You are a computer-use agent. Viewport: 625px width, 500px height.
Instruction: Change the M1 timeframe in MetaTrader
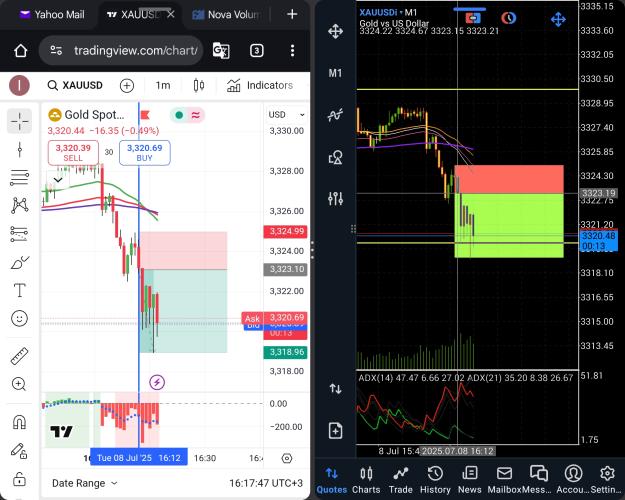coord(335,73)
